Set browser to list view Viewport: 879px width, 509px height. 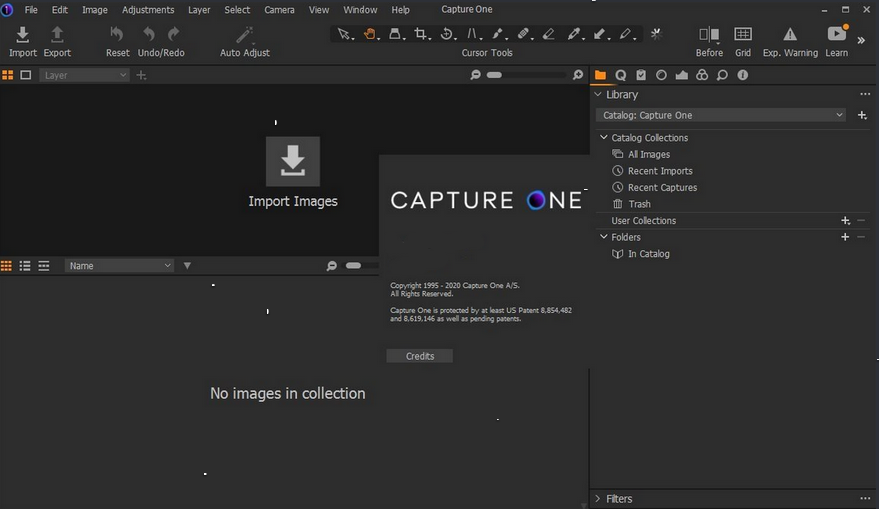(25, 266)
